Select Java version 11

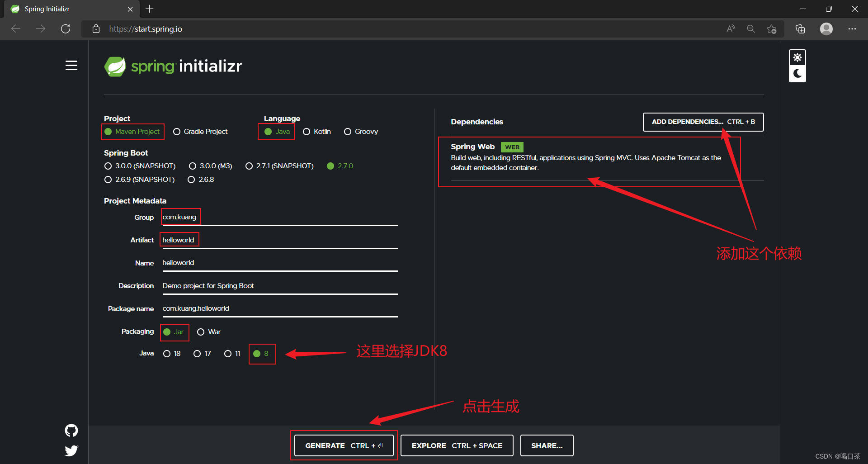click(232, 354)
